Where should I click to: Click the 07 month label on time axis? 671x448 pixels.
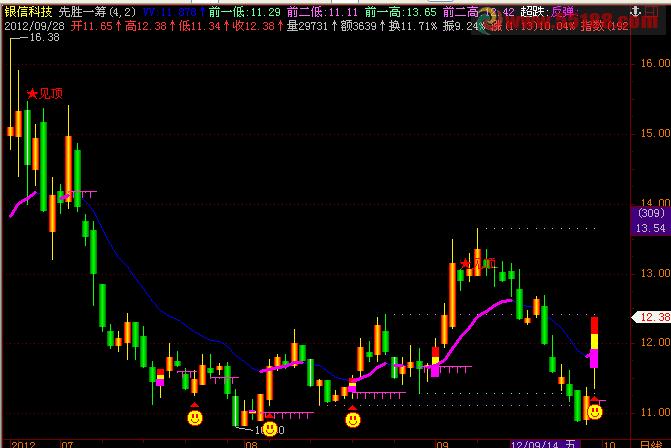67,444
